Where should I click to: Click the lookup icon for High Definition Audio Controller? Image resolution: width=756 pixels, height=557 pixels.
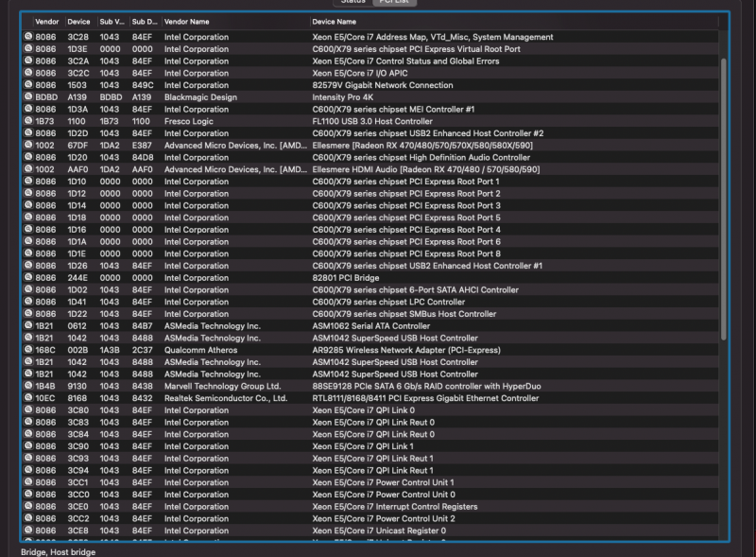[x=28, y=157]
